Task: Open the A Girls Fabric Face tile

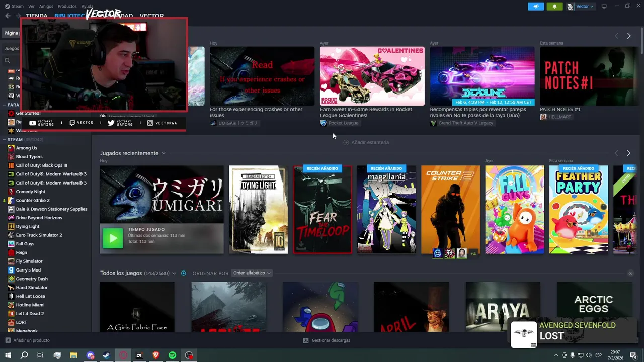Action: pos(137,307)
